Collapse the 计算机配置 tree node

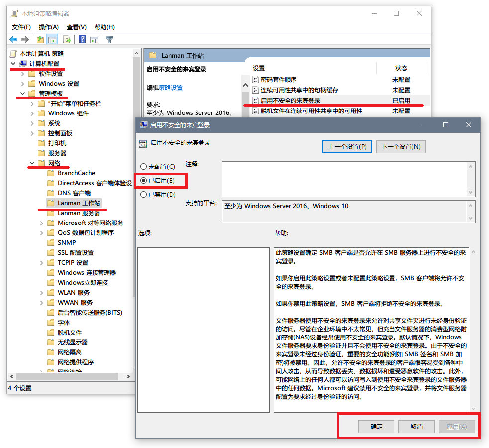tap(13, 64)
